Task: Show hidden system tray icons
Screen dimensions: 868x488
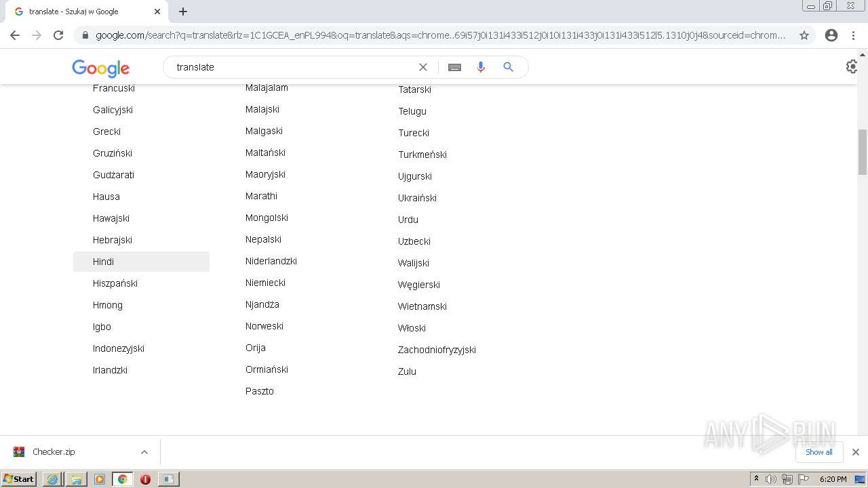Action: (756, 479)
